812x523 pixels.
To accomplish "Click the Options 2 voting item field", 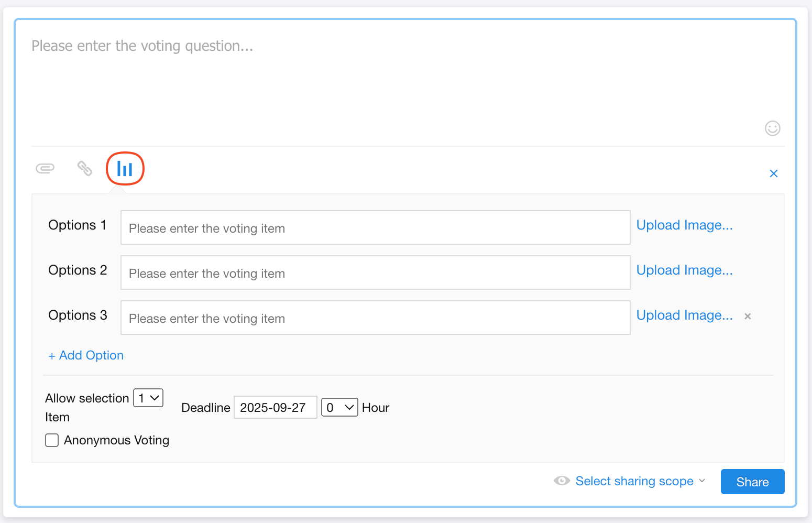I will pos(375,273).
